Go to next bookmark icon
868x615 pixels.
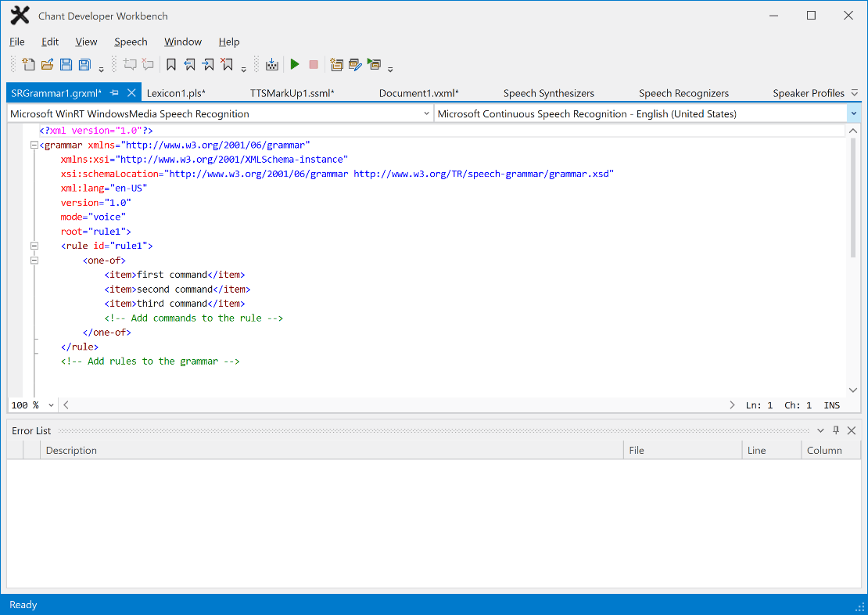click(208, 64)
